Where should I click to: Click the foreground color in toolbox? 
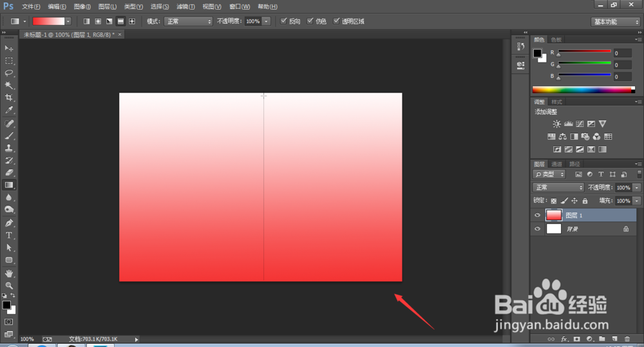(6, 305)
